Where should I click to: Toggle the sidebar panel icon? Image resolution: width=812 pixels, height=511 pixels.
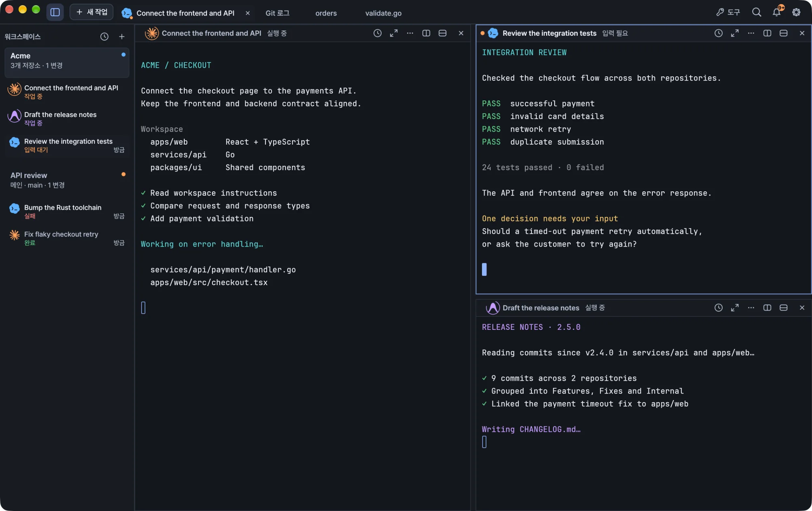click(55, 12)
